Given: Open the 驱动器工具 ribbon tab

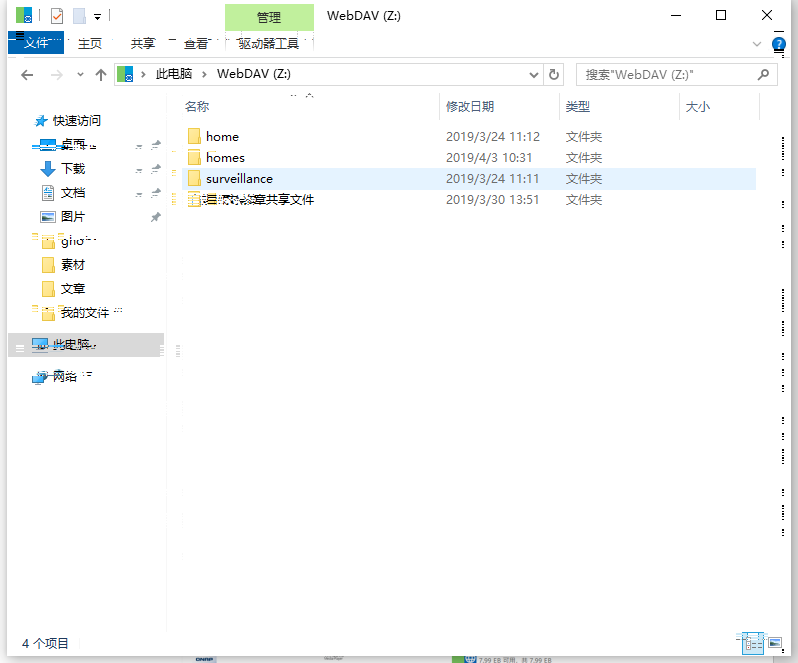Looking at the screenshot, I should tap(269, 44).
